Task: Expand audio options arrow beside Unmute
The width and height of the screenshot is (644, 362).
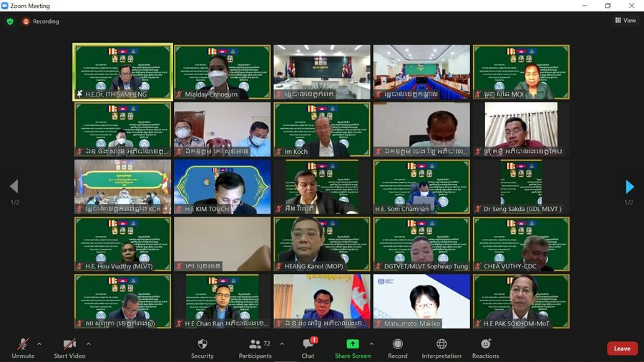Action: tap(39, 343)
